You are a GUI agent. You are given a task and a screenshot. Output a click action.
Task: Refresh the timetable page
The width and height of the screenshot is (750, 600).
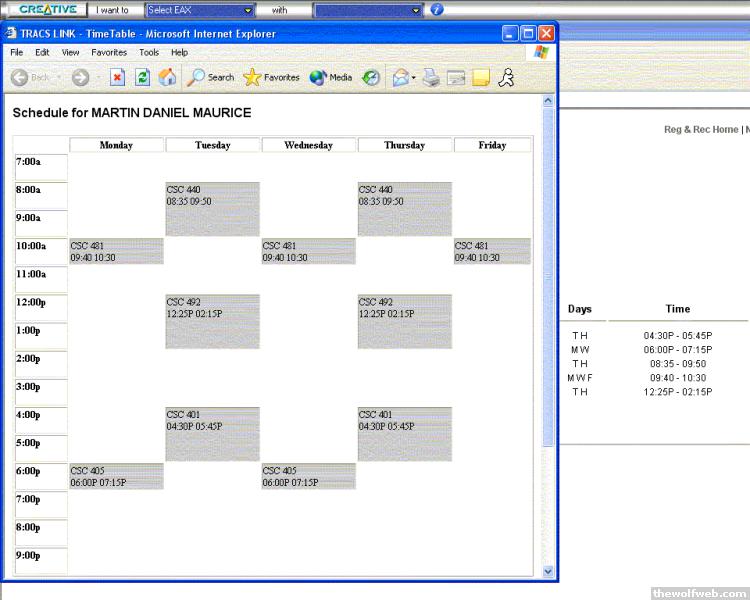point(142,77)
